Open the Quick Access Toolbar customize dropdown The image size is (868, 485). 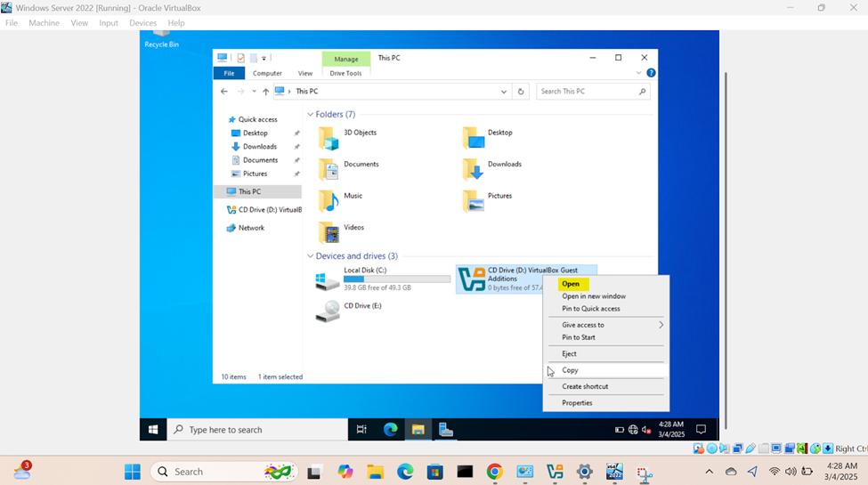click(x=264, y=58)
